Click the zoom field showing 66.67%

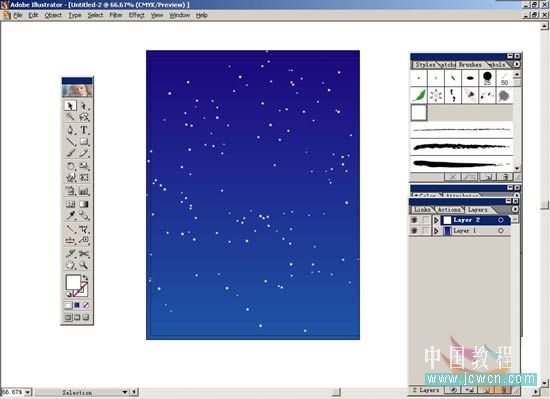click(x=13, y=392)
